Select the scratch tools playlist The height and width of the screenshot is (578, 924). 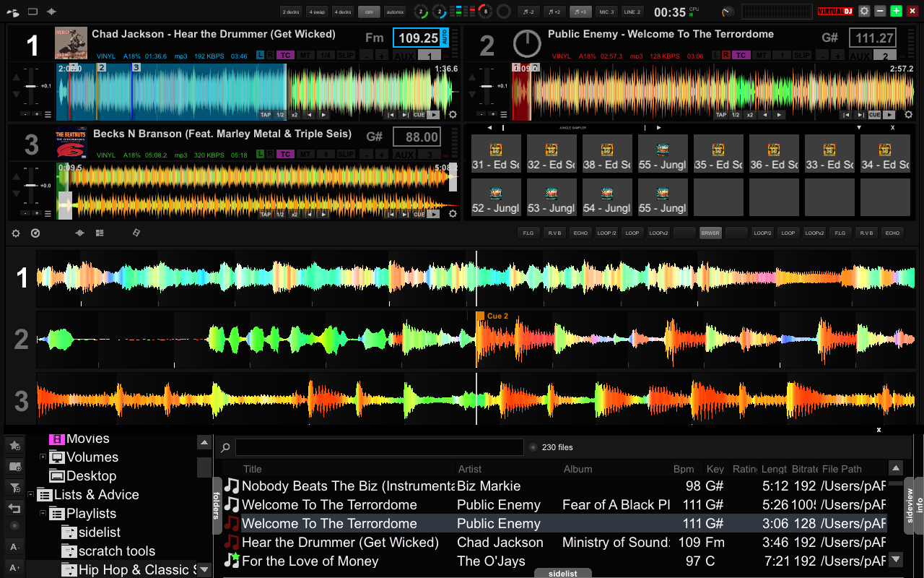(x=117, y=551)
